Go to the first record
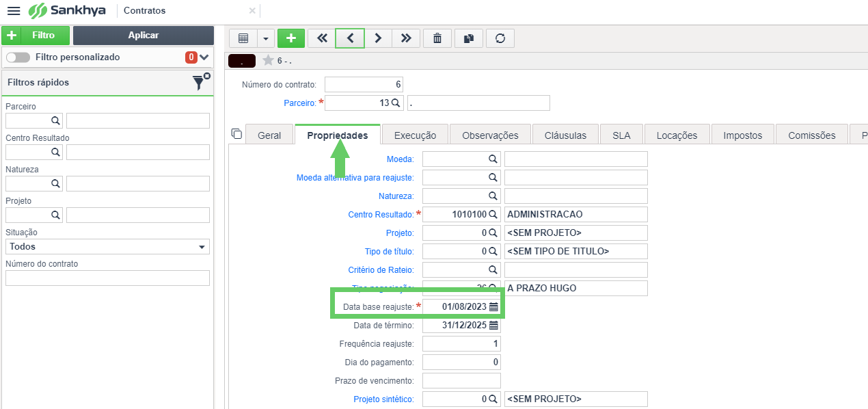The width and height of the screenshot is (868, 409). tap(322, 38)
